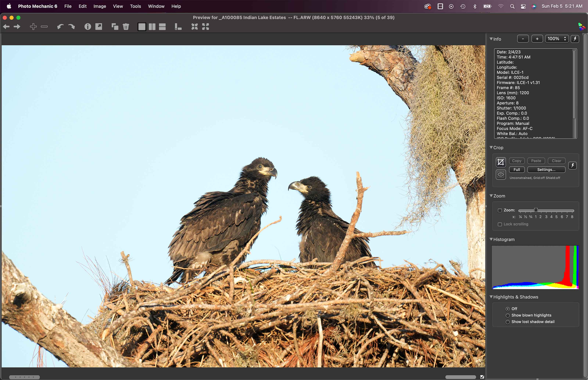
Task: Enable the Lock scrolling checkbox
Action: pyautogui.click(x=500, y=224)
